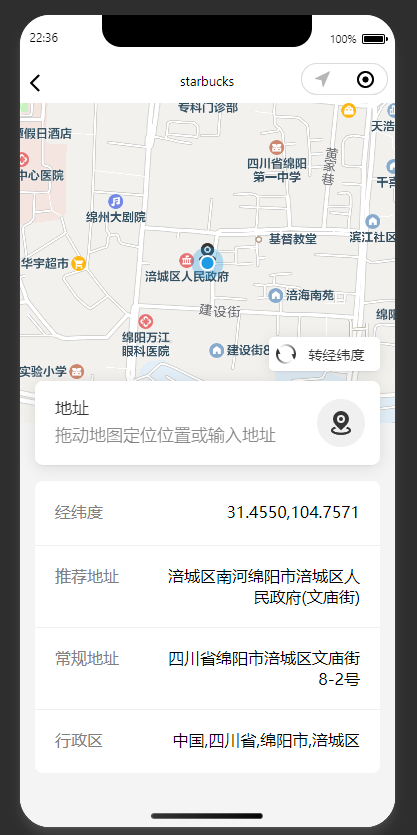Viewport: 417px width, 835px height.
Task: Tap the 行政区 row label
Action: click(x=79, y=741)
